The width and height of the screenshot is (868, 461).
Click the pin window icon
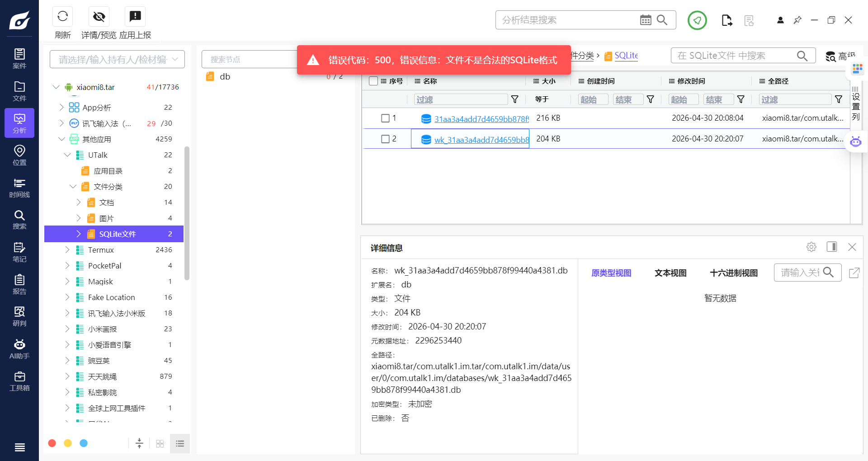point(797,20)
